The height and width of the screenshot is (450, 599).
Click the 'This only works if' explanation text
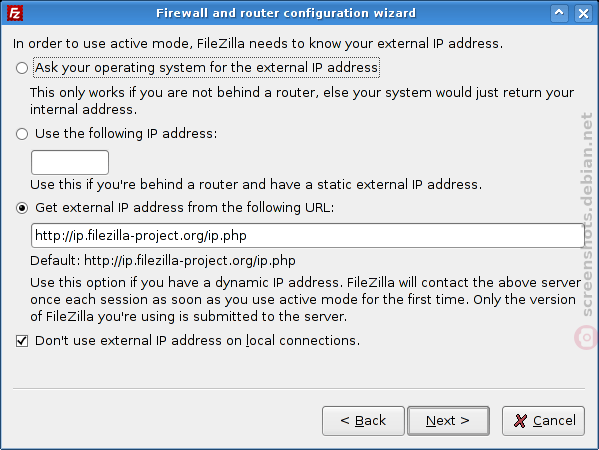click(x=302, y=101)
